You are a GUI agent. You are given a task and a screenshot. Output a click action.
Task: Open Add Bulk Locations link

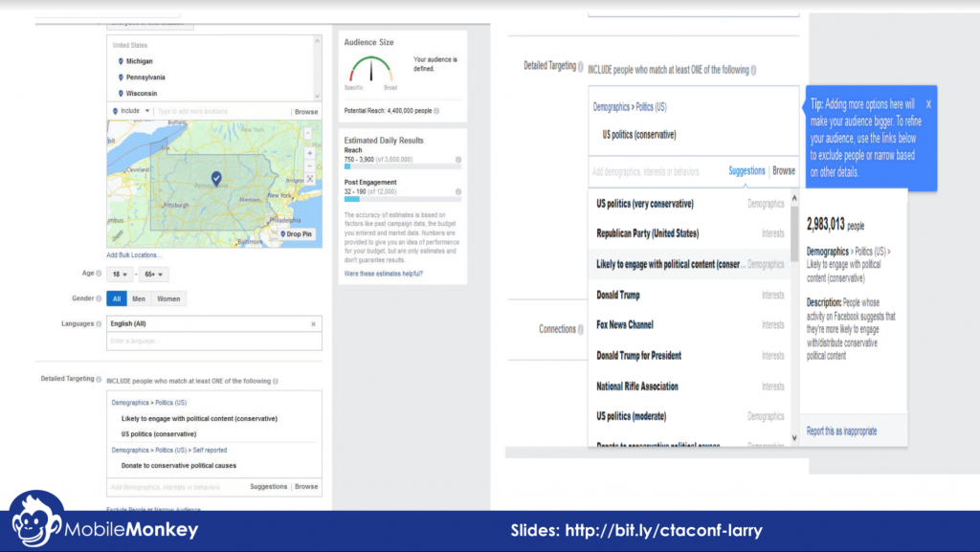[134, 254]
